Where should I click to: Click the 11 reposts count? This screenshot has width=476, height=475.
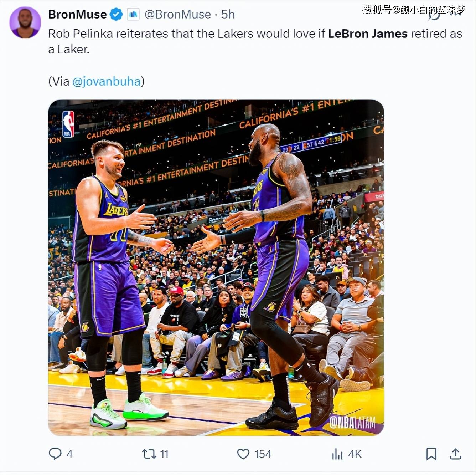pos(164,454)
